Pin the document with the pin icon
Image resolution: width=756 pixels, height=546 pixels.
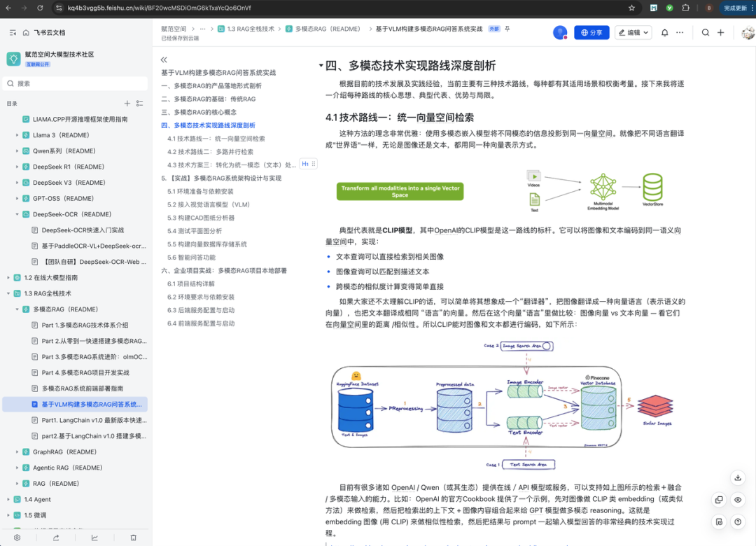507,29
